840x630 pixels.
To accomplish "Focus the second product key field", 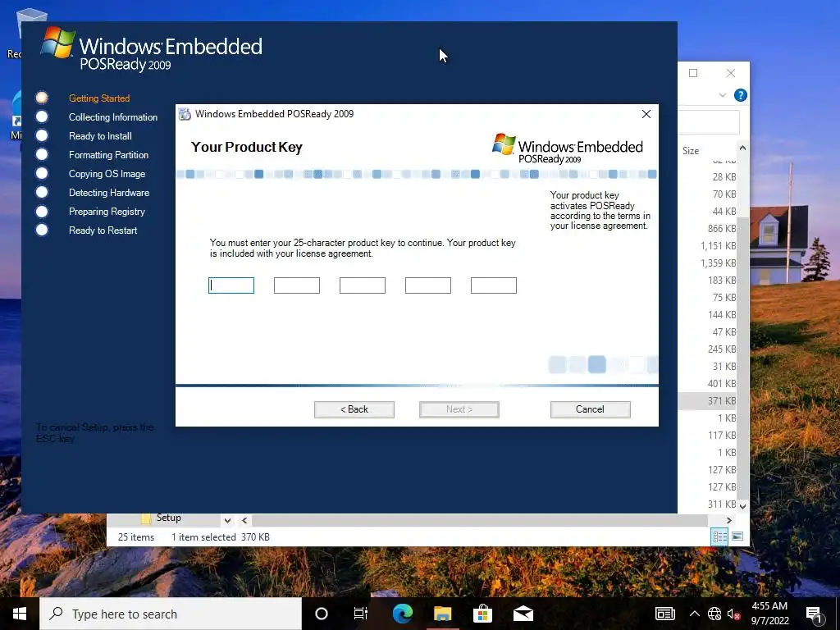I will pyautogui.click(x=297, y=285).
